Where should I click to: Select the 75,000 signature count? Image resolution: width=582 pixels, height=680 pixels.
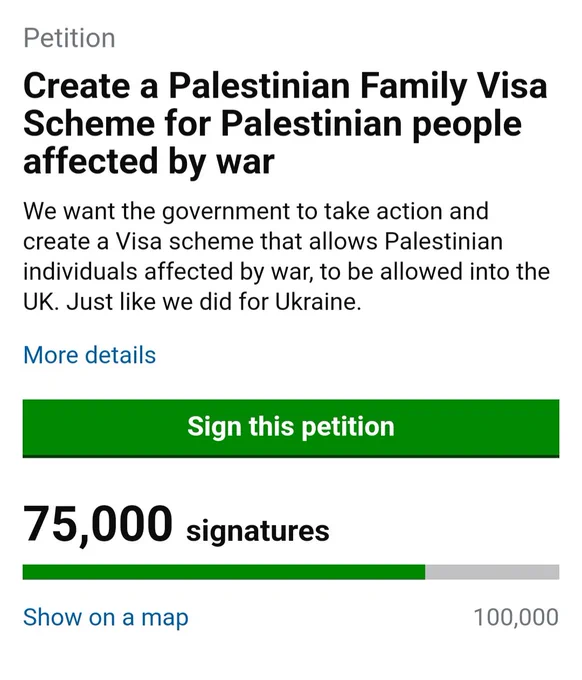[98, 525]
